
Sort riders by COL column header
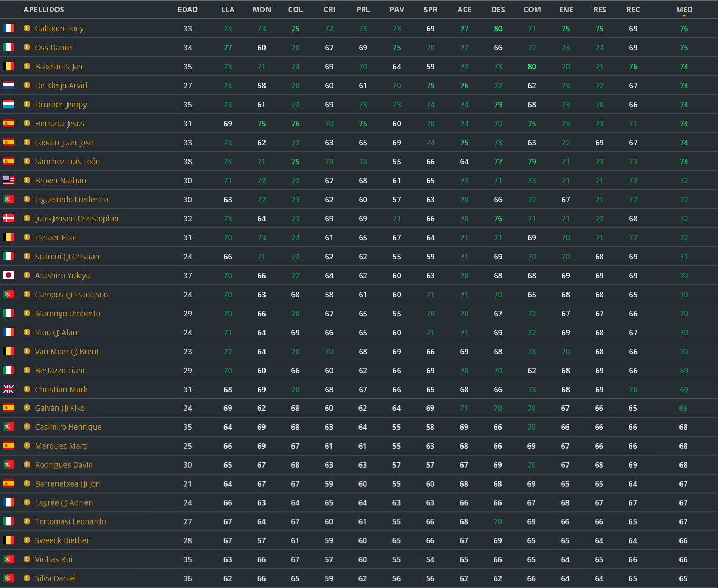[x=296, y=10]
